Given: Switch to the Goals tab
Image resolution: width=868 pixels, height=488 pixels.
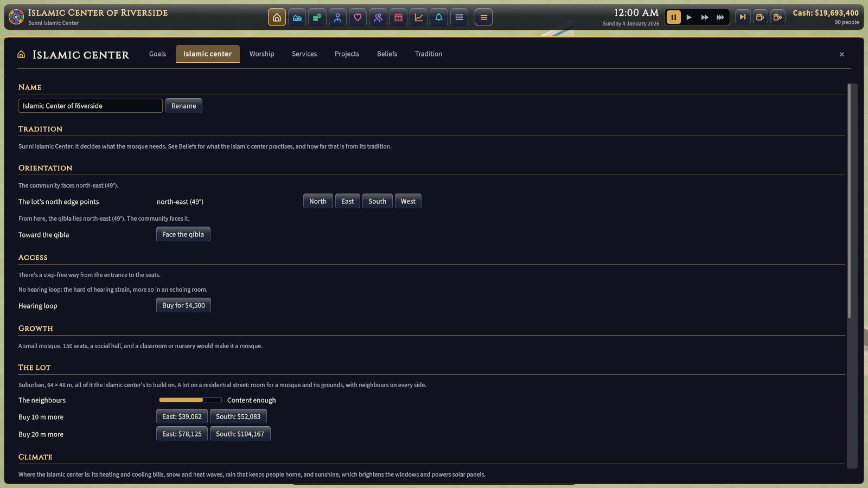Looking at the screenshot, I should tap(157, 54).
